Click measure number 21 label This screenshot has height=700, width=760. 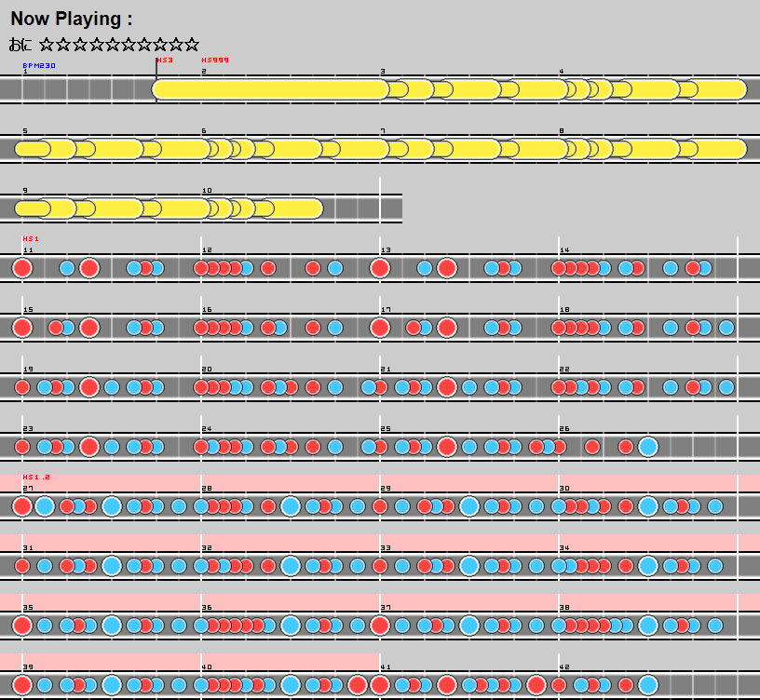click(386, 370)
